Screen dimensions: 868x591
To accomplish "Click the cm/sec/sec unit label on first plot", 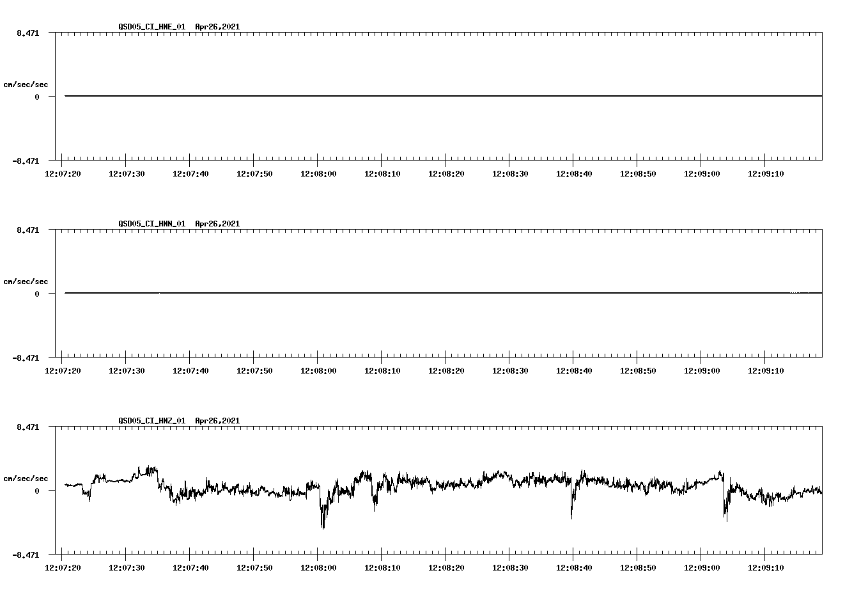I will (26, 83).
